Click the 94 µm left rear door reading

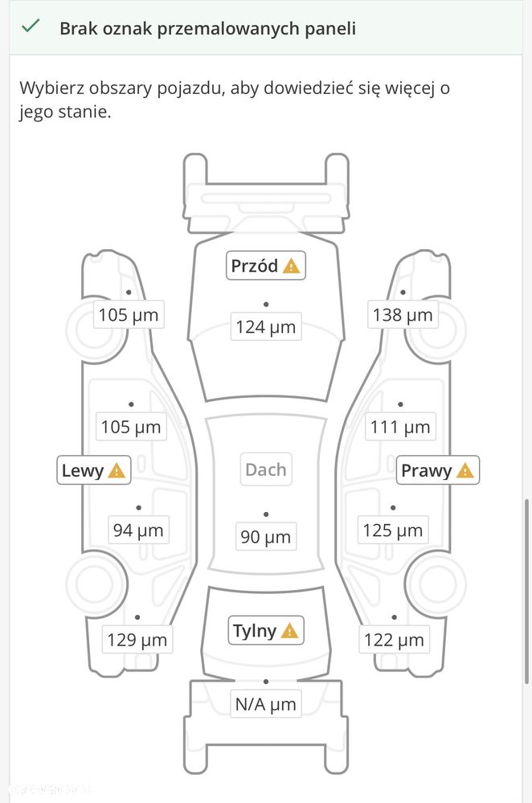(138, 530)
